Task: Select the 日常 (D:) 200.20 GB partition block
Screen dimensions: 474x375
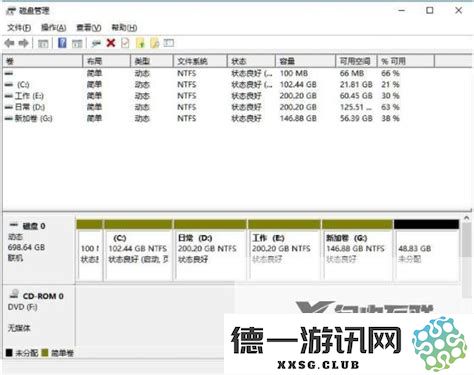Action: point(210,250)
